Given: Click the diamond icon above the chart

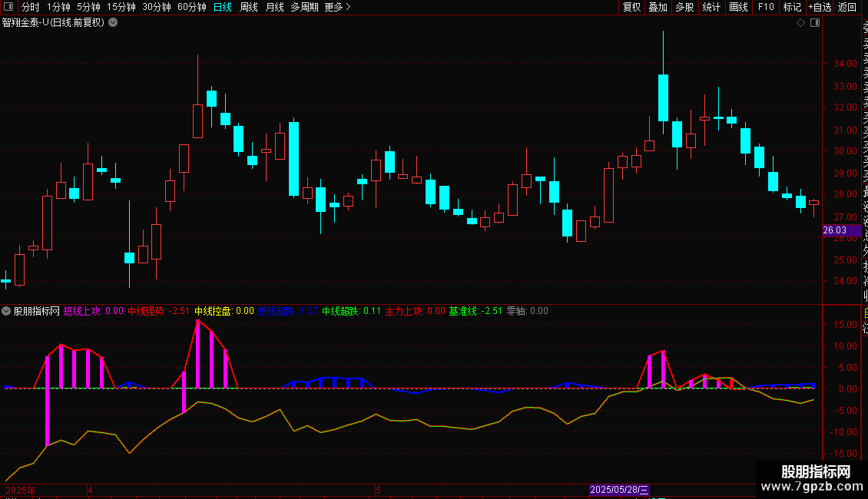Looking at the screenshot, I should 800,23.
